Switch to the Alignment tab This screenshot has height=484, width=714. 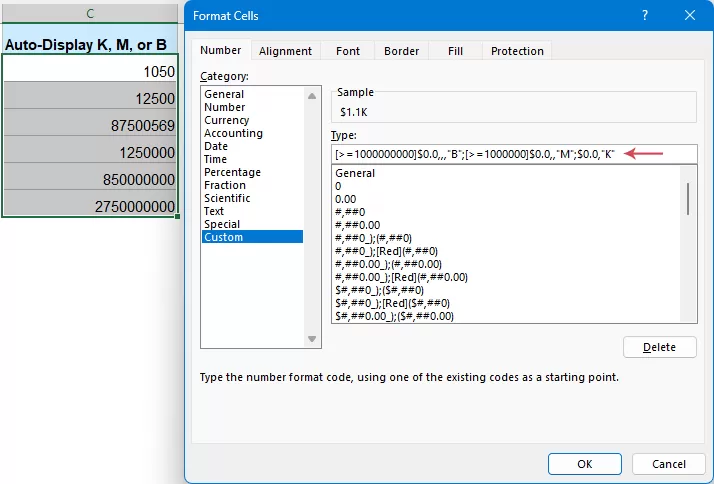tap(286, 51)
